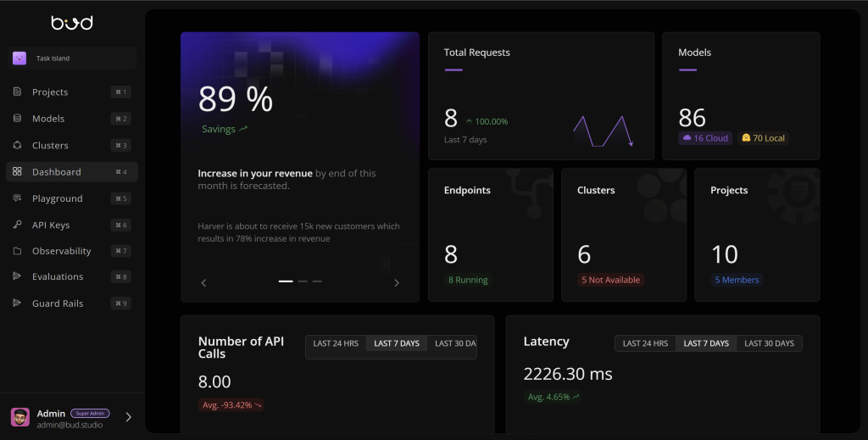868x440 pixels.
Task: Go to previous carousel slide arrow
Action: [x=203, y=283]
